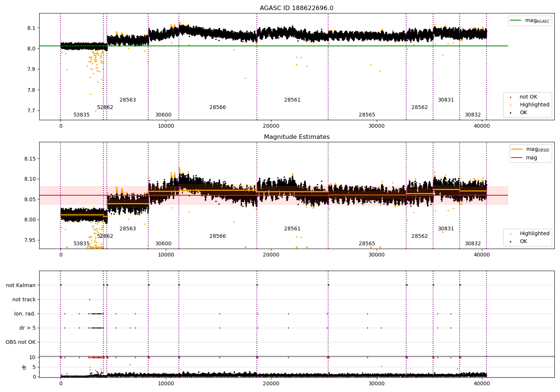Select 'Highlighted' legend entry in top plot

530,105
